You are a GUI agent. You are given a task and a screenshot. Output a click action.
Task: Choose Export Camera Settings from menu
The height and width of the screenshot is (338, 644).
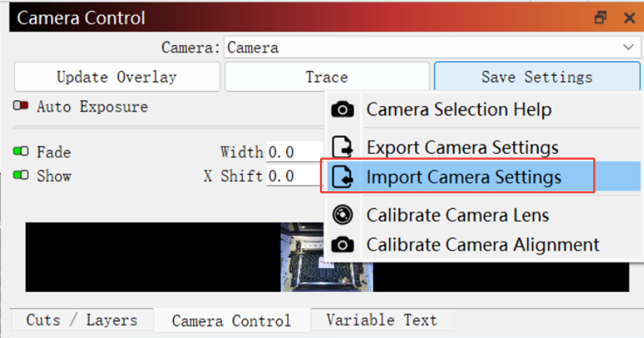point(462,148)
